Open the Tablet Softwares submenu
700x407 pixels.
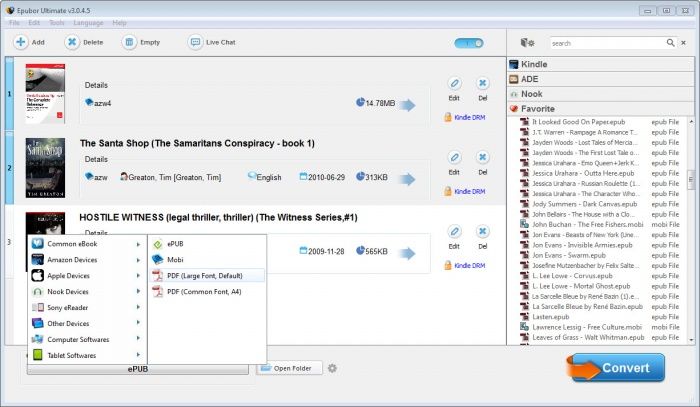click(x=87, y=356)
